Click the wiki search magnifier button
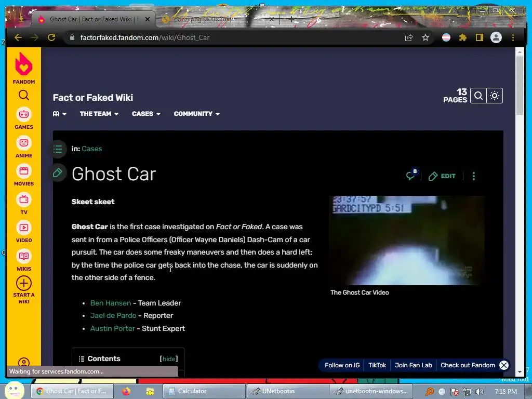Image resolution: width=532 pixels, height=399 pixels. click(x=478, y=96)
